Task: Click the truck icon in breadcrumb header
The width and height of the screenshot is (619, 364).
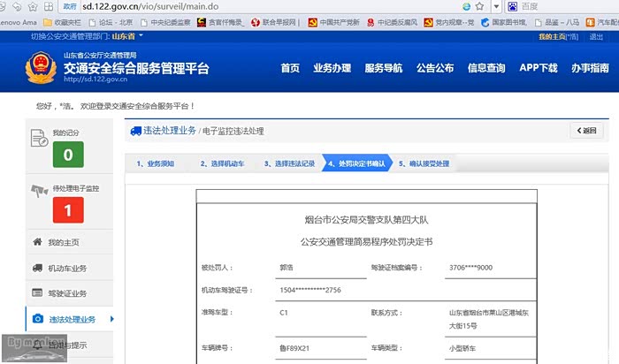Action: coord(135,131)
